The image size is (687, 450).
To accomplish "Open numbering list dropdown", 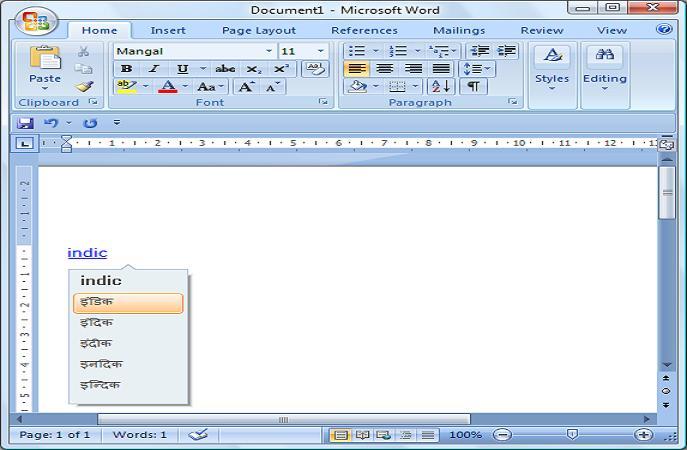I will (417, 51).
